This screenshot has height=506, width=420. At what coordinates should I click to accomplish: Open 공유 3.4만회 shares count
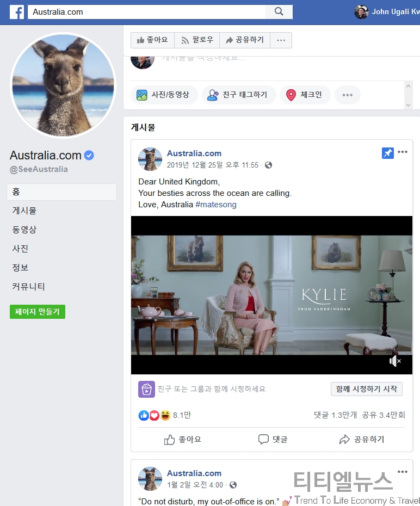[x=384, y=415]
